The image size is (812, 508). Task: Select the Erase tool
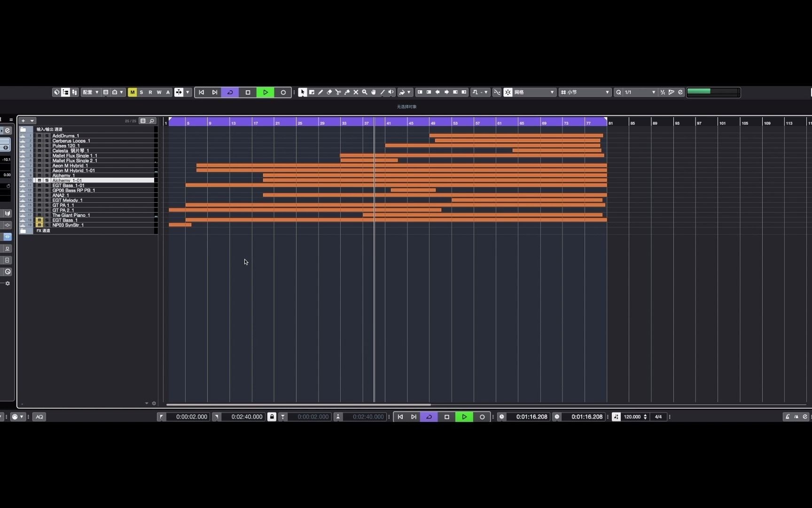click(329, 92)
